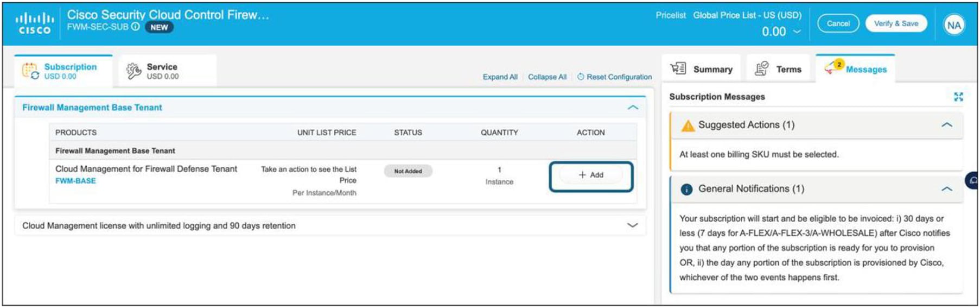980x308 pixels.
Task: Open the NA user avatar menu
Action: point(953,24)
